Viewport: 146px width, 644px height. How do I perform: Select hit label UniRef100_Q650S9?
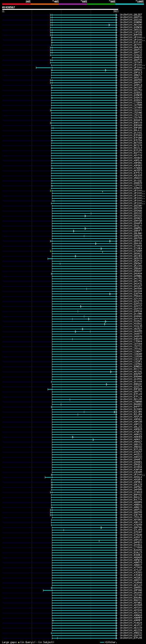(131, 259)
